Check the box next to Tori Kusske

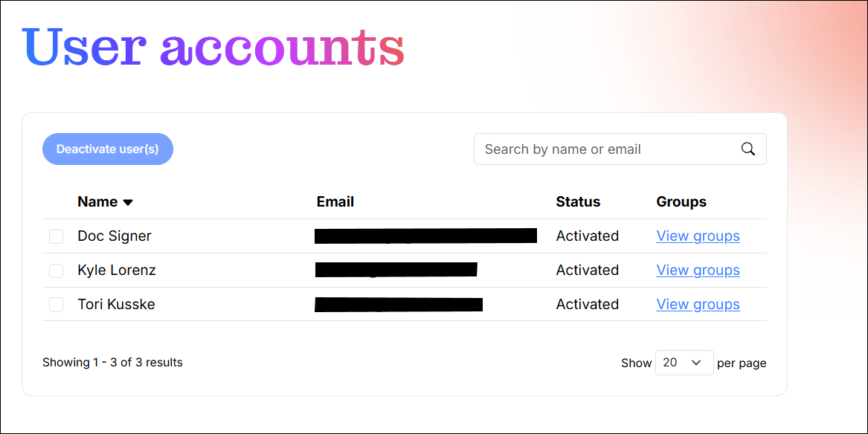56,305
